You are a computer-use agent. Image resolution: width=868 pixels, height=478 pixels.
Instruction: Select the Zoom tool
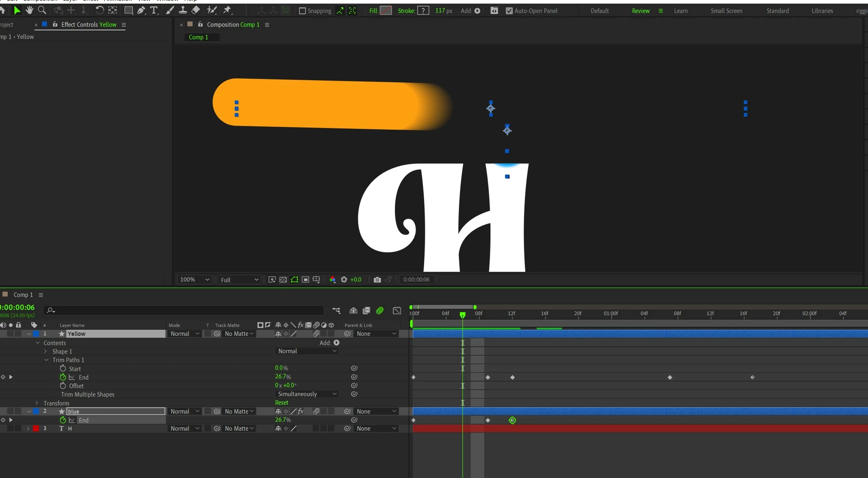(42, 10)
